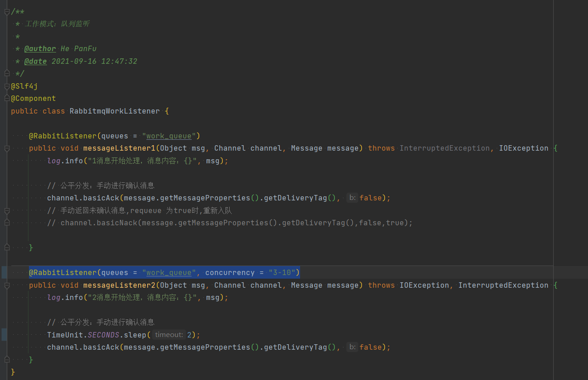Viewport: 588px width, 380px height.
Task: Click the @Slf4j annotation
Action: tap(24, 86)
